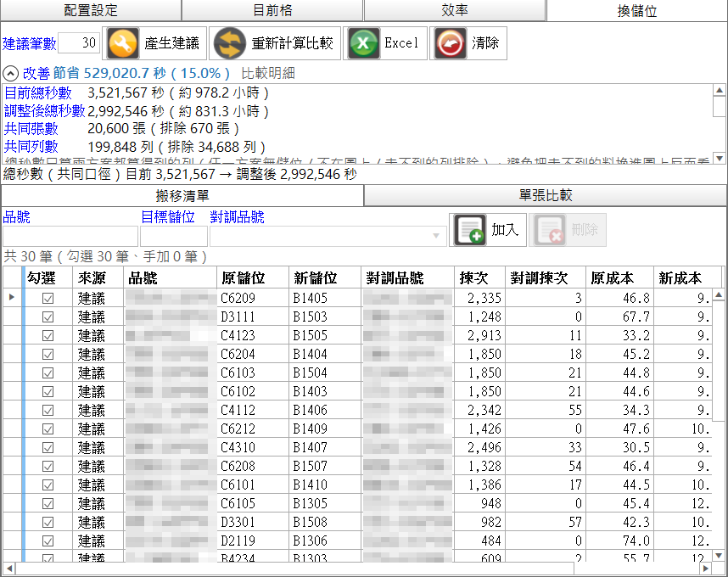Viewport: 728px width, 577px height.
Task: Select the 換儲位 tab
Action: pos(637,11)
